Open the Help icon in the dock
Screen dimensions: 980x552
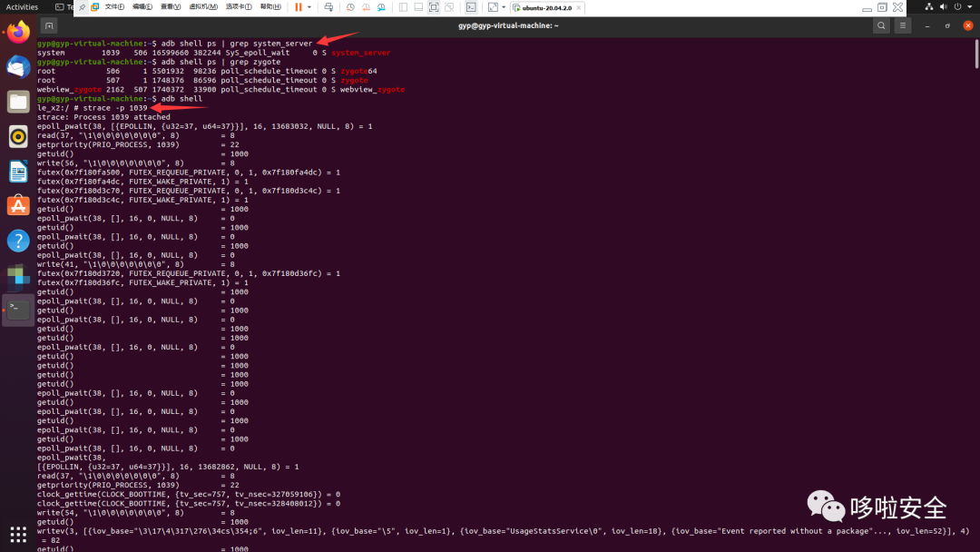point(18,241)
